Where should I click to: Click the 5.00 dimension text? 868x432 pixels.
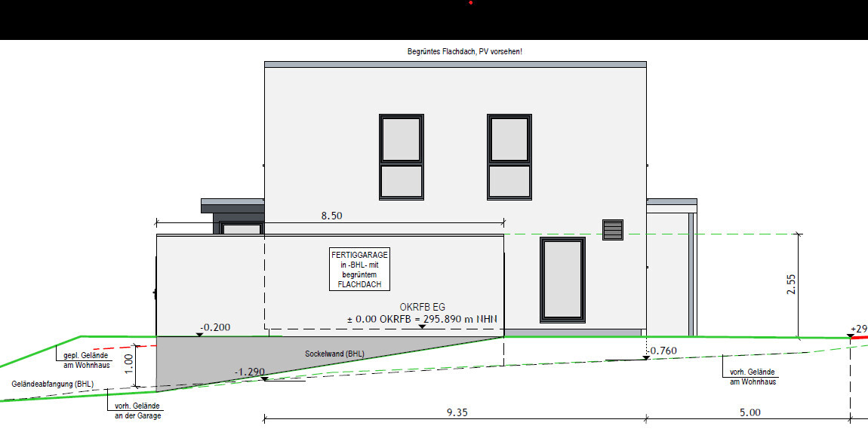[x=749, y=412]
